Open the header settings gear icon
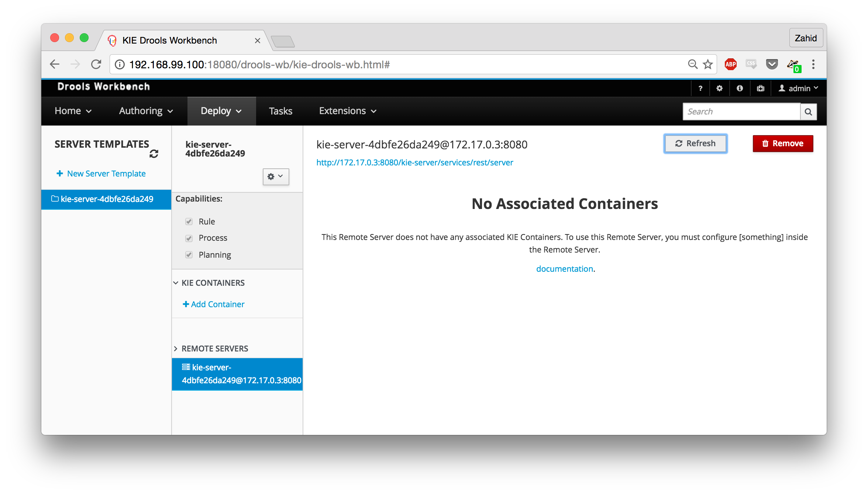Viewport: 868px width, 494px height. tap(719, 88)
